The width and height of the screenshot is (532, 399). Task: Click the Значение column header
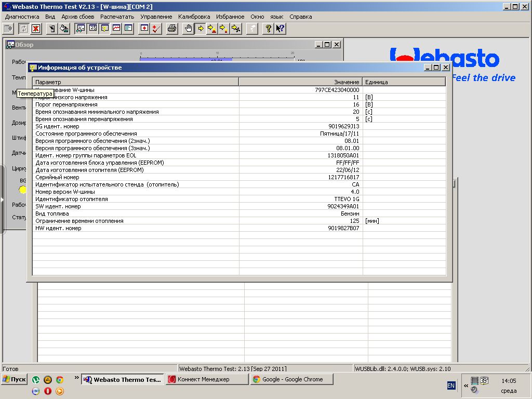point(301,82)
